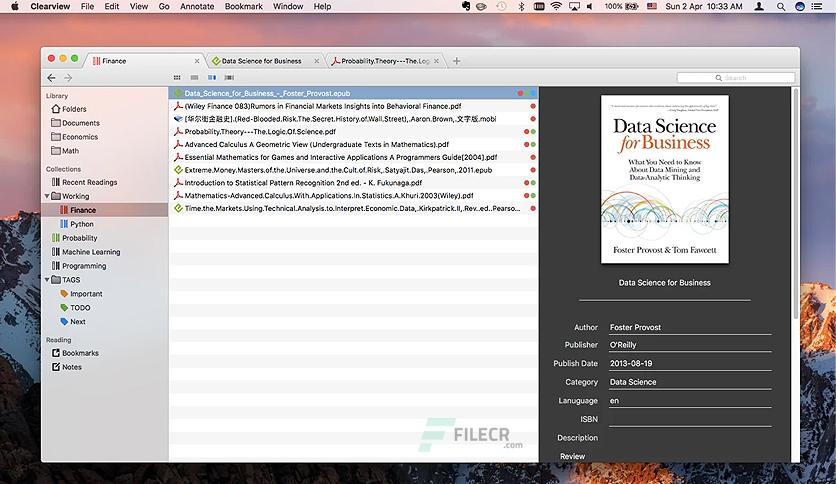Open the File menu
The image size is (836, 484).
[87, 6]
